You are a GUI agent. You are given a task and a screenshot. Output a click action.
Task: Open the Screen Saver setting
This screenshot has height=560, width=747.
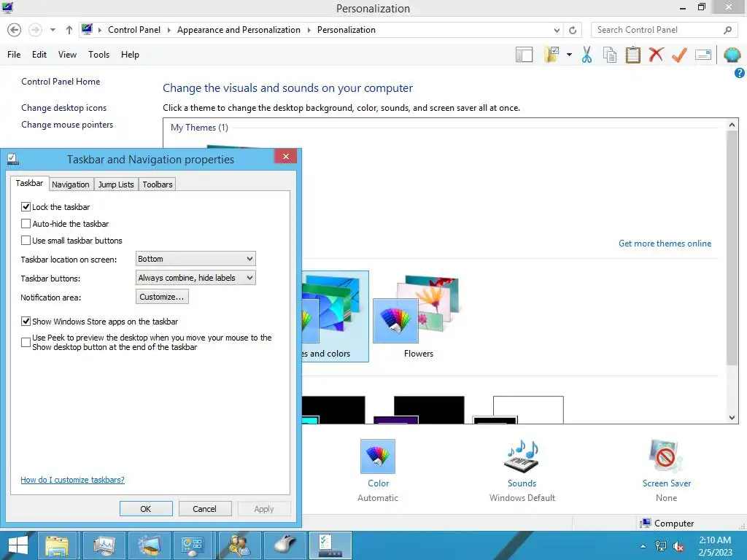pos(666,470)
